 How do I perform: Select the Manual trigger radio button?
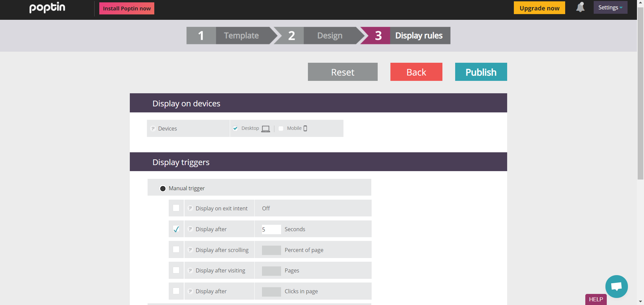coord(163,188)
